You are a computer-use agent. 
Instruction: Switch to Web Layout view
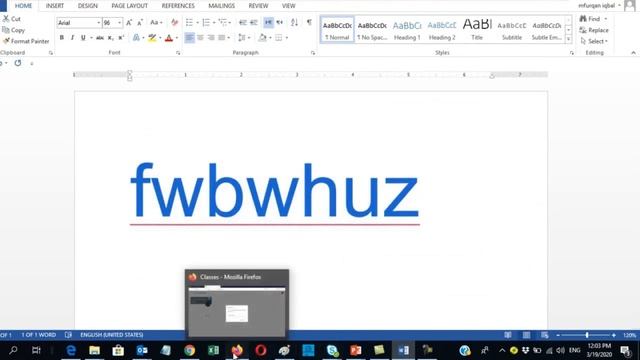tap(544, 335)
